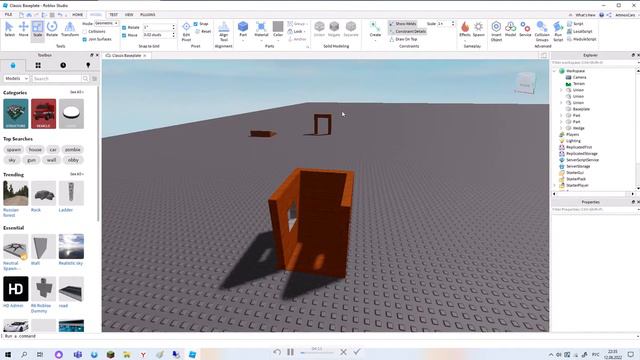Toggle Show Welds
Viewport: 640px width, 360px height.
(x=402, y=24)
